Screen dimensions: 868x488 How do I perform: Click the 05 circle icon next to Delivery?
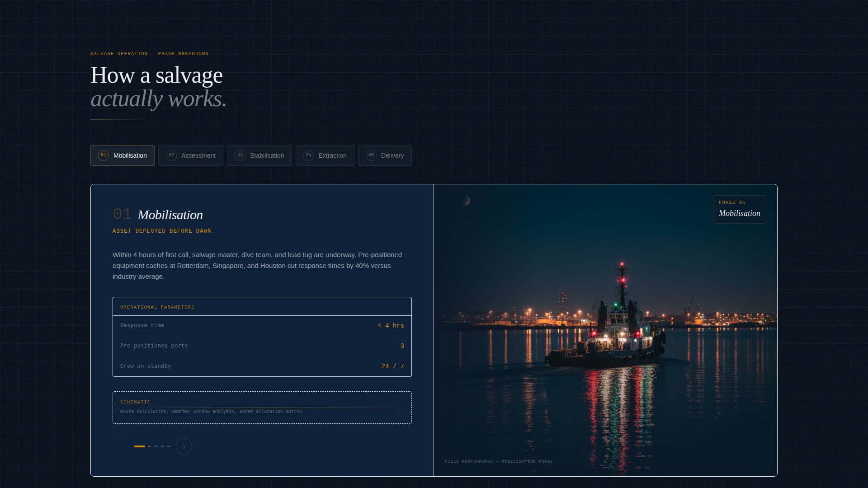pyautogui.click(x=371, y=155)
